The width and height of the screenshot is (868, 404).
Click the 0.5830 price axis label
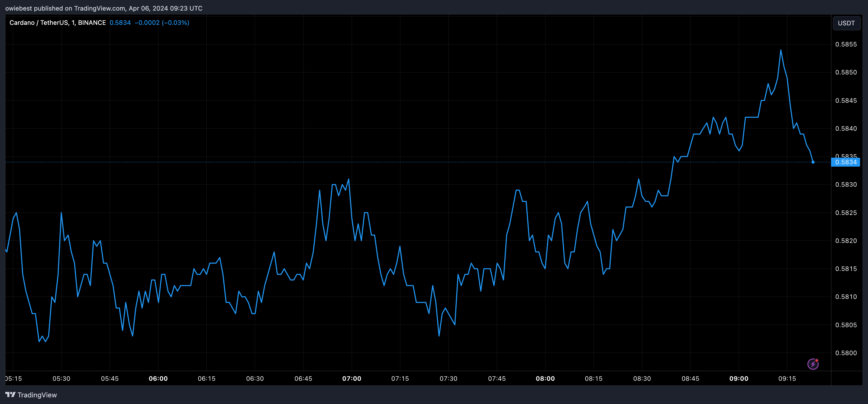[x=846, y=184]
